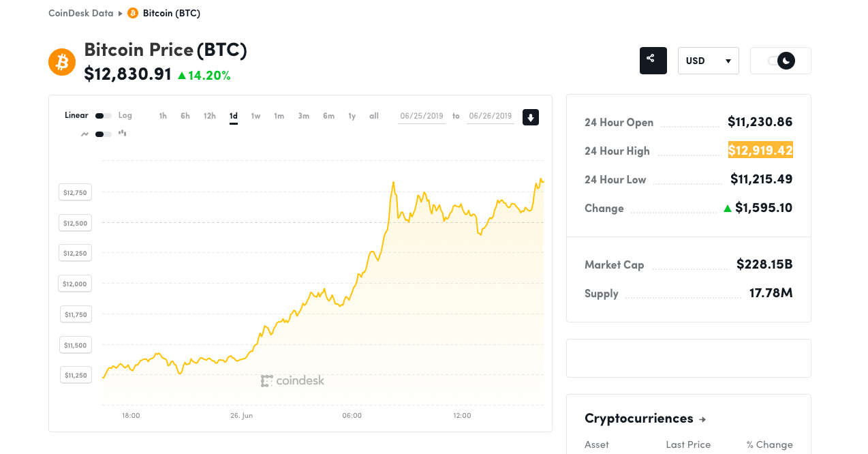Image resolution: width=868 pixels, height=454 pixels.
Task: Click the candlestick chart type icon
Action: (123, 134)
